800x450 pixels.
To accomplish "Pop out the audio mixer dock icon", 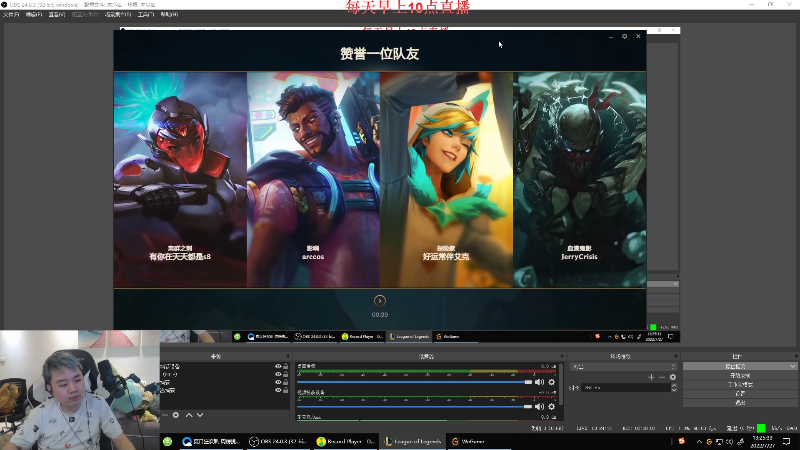I will click(562, 356).
